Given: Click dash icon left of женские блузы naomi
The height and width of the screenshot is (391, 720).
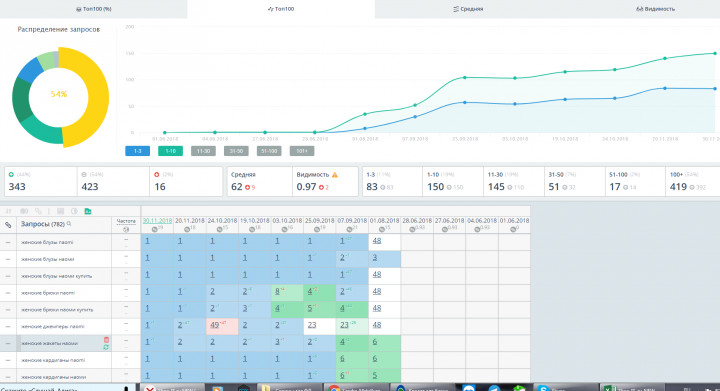Looking at the screenshot, I should 8,242.
